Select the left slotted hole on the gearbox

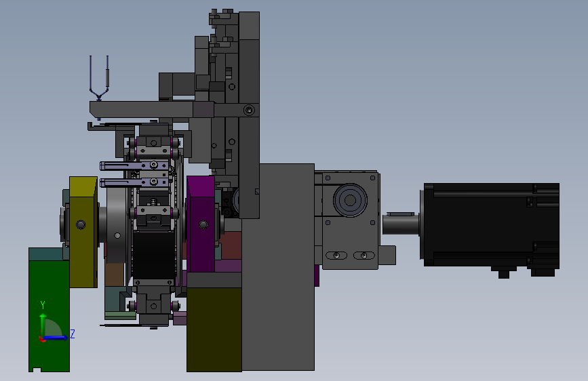[x=336, y=256]
